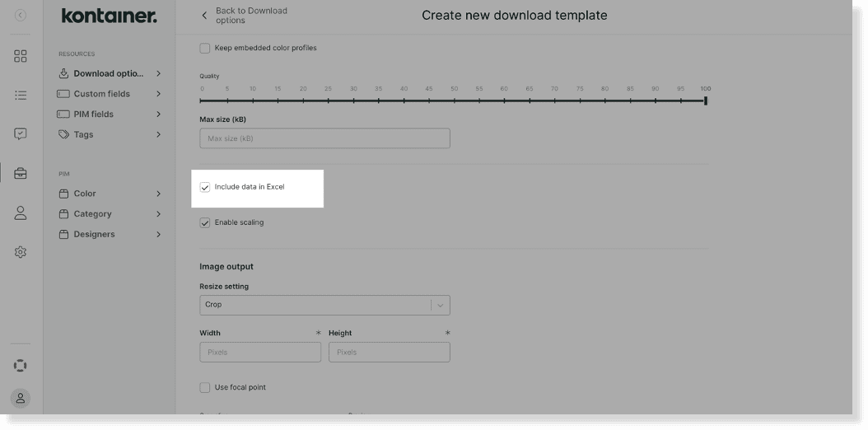Open the approvals chat-check icon in the left rail
The height and width of the screenshot is (430, 868).
[x=21, y=134]
